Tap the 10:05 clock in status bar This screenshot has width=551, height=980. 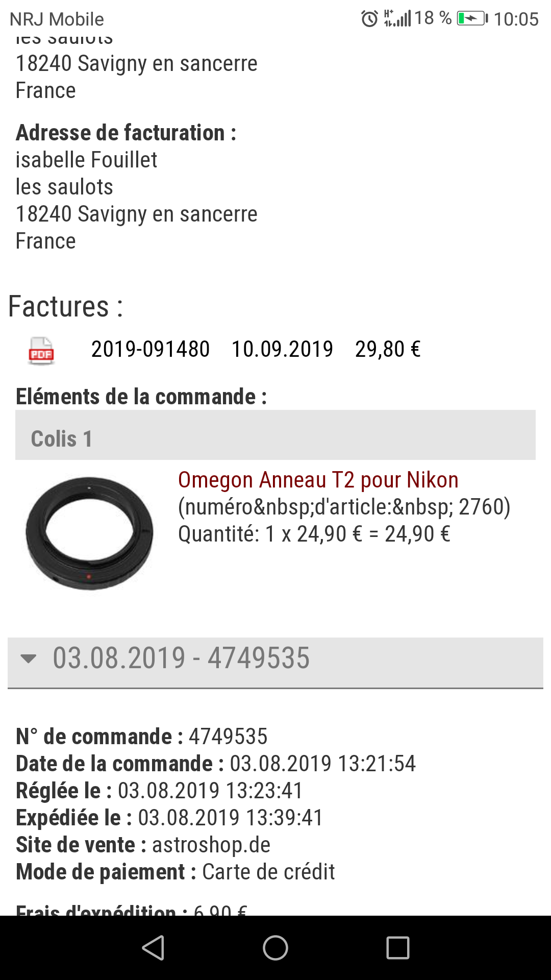click(516, 19)
